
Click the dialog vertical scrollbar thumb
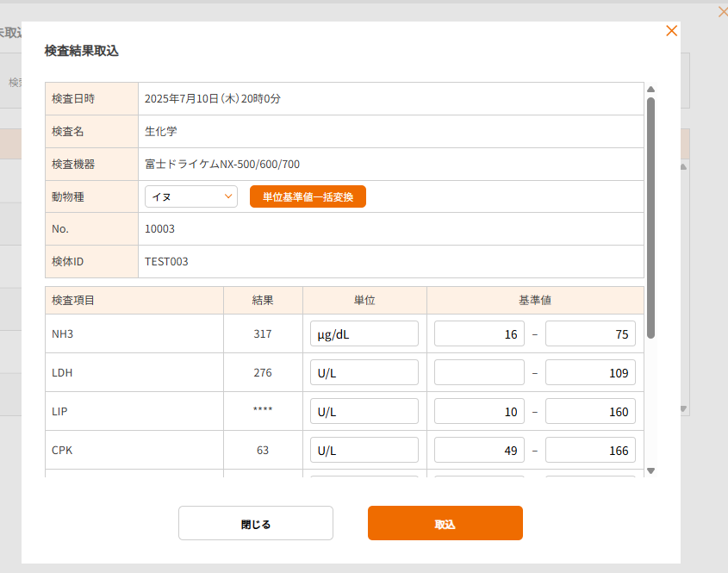point(651,215)
